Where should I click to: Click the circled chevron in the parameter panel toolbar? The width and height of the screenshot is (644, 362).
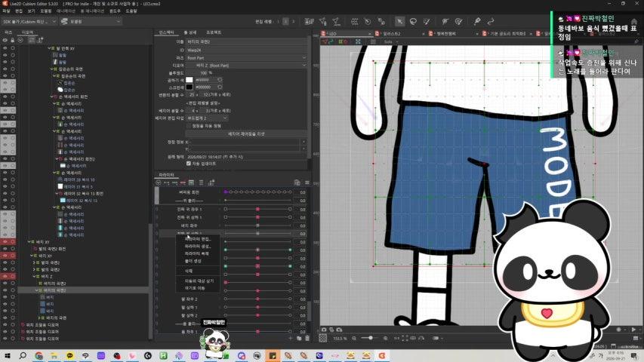point(158,183)
